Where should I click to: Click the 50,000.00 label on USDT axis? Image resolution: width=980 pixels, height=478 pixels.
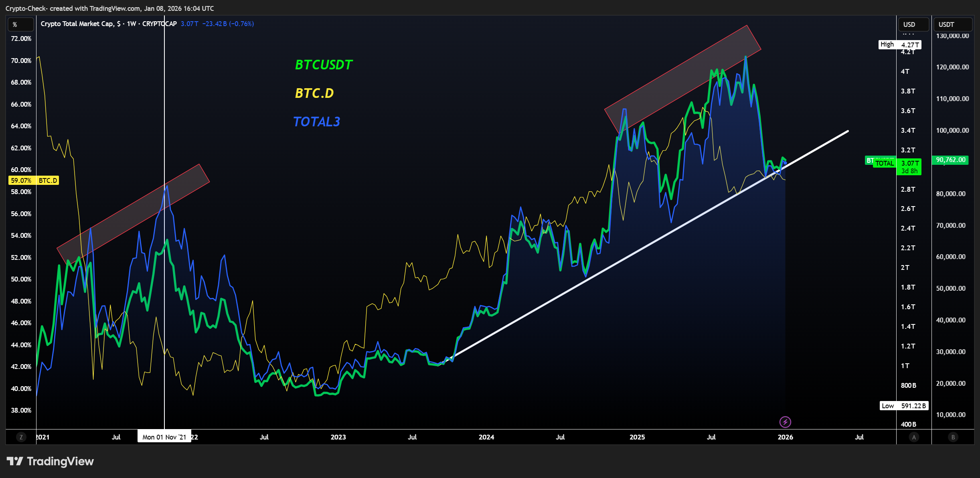[x=951, y=288]
